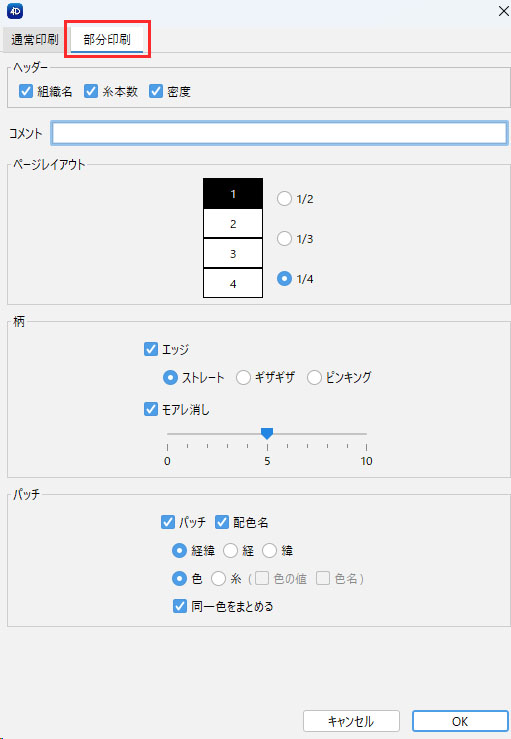Click the 4D app icon in title bar
Image resolution: width=511 pixels, height=739 pixels.
coord(15,11)
